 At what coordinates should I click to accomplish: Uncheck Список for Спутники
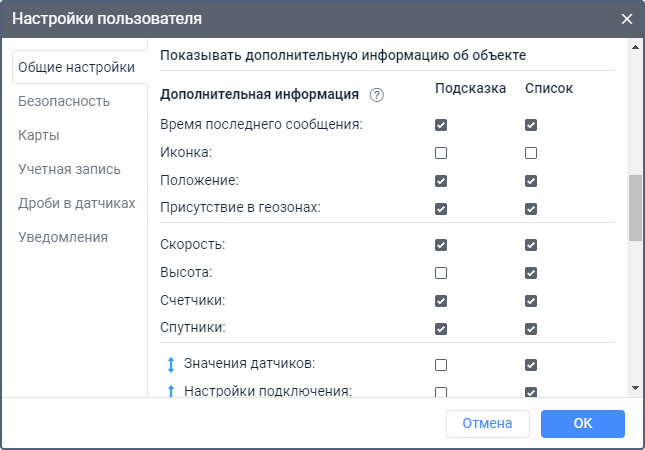coord(531,328)
